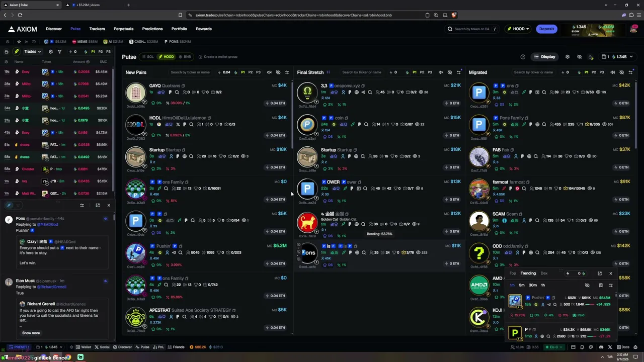644x362 pixels.
Task: Open the Trackers tab
Action: click(97, 29)
